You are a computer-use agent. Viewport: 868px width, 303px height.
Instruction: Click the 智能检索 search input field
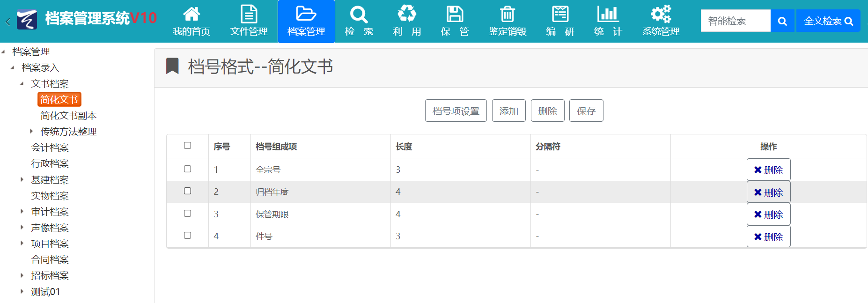(735, 21)
